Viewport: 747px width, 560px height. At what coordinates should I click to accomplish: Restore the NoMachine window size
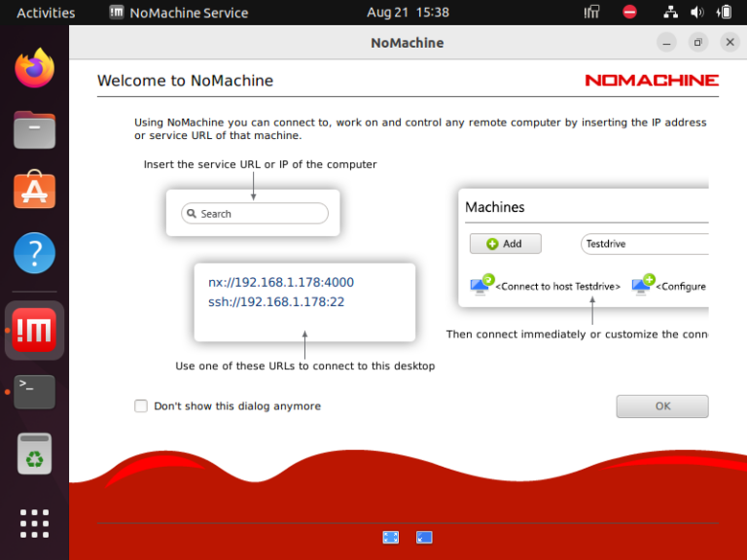(698, 43)
